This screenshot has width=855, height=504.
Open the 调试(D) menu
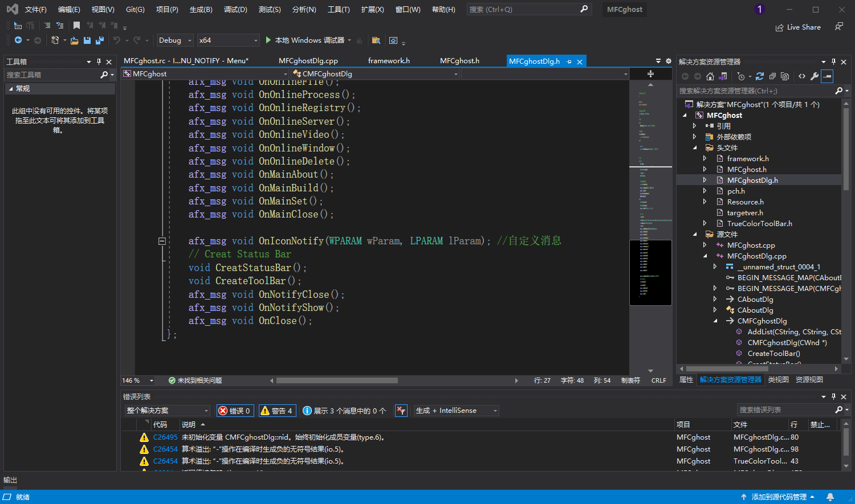tap(235, 10)
